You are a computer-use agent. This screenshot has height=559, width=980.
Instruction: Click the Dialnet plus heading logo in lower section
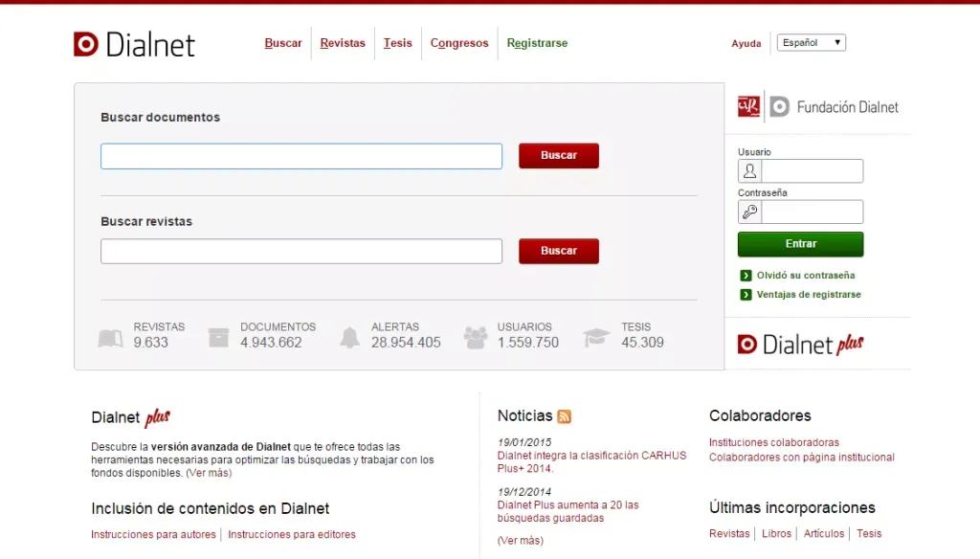[x=130, y=417]
